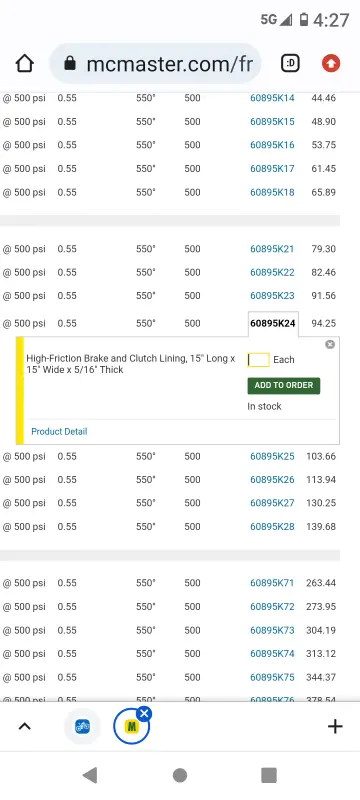Open the mcmaster.com address bar
This screenshot has height=800, width=360.
click(x=155, y=64)
